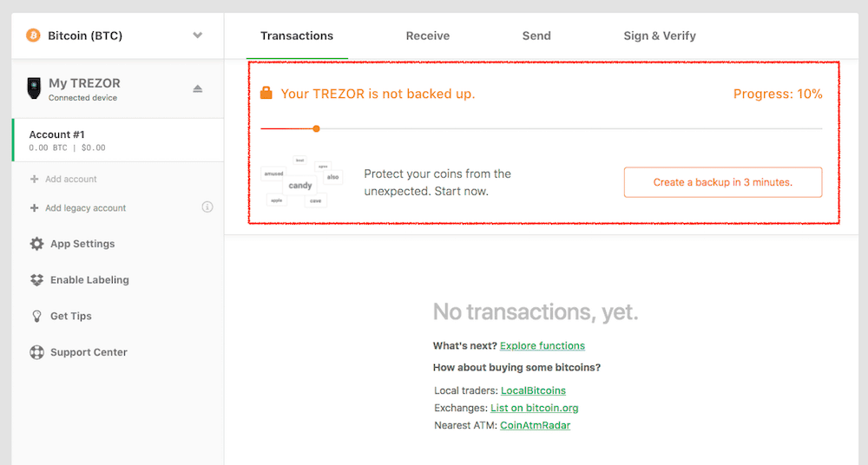Open App Settings gear icon

36,244
